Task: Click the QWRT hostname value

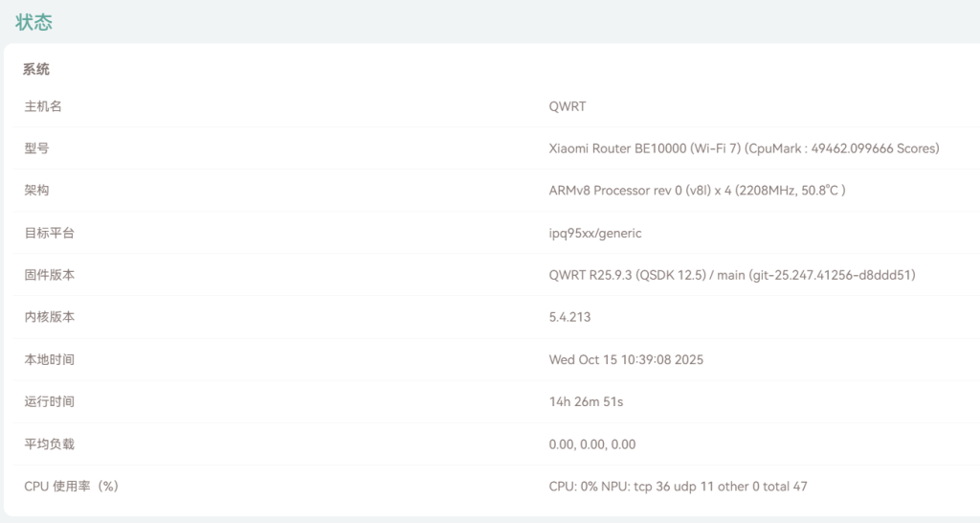Action: (x=567, y=106)
